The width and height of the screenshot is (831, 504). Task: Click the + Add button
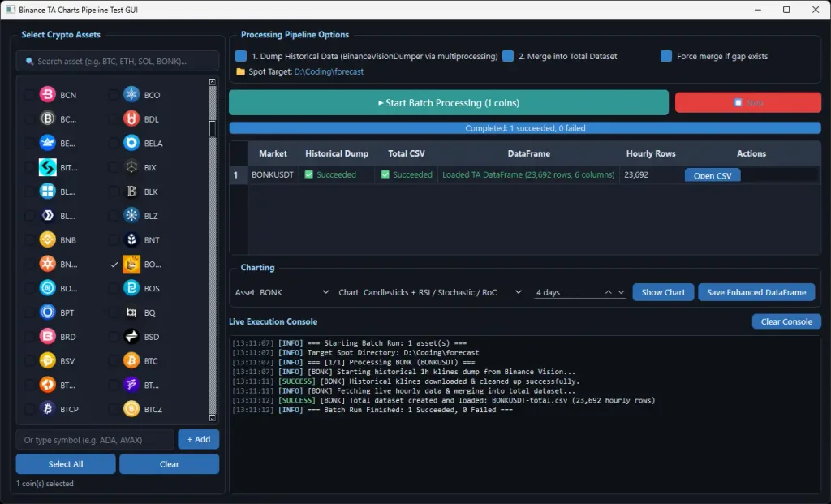click(x=198, y=439)
